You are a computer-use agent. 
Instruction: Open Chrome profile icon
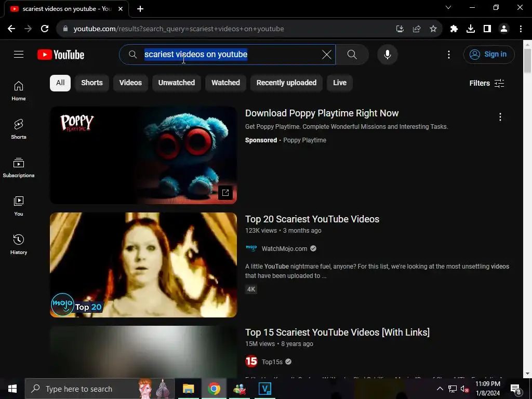point(504,29)
